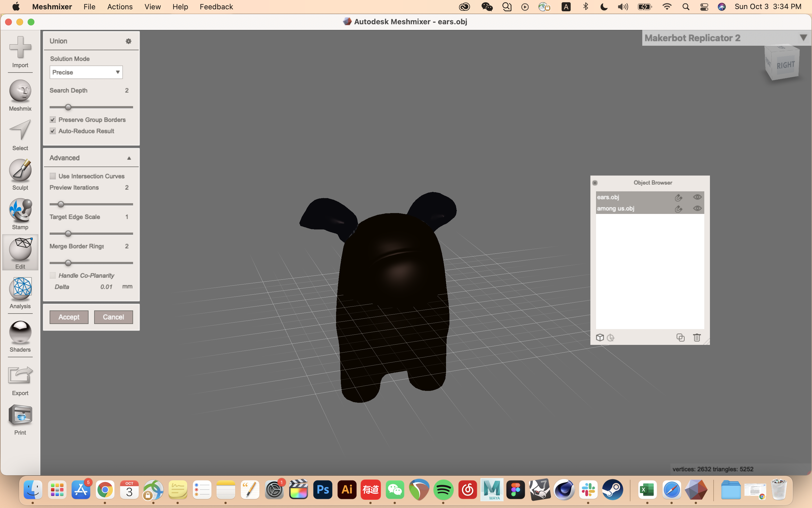Open Final Cut Pro from the dock
Viewport: 812px width, 508px height.
pyautogui.click(x=298, y=490)
